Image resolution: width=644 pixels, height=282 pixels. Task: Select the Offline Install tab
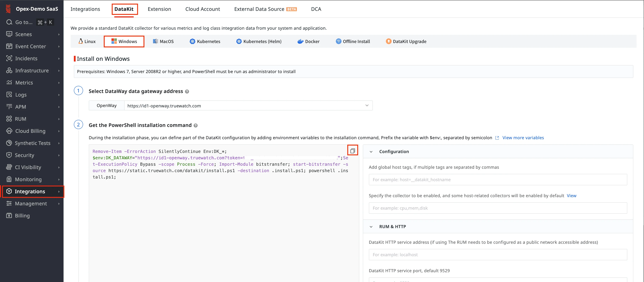(353, 41)
